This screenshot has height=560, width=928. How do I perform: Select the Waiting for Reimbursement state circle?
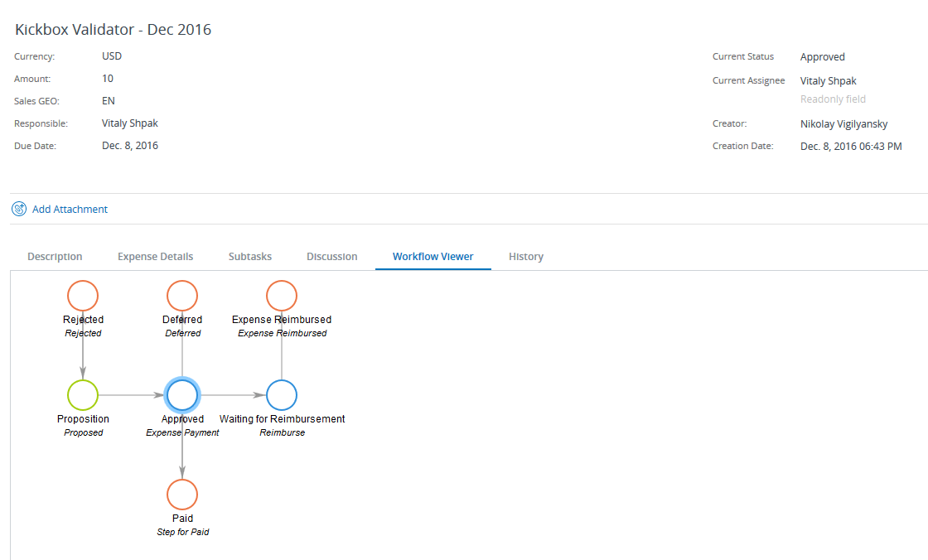click(x=282, y=395)
